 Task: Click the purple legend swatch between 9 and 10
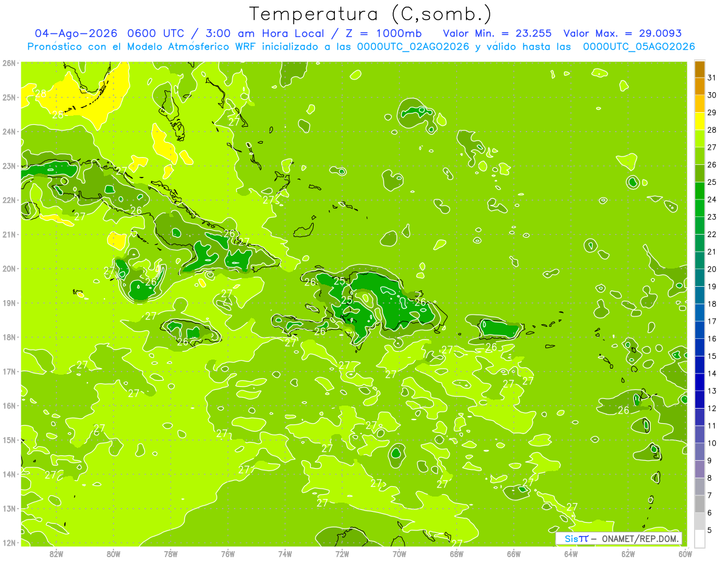(699, 452)
